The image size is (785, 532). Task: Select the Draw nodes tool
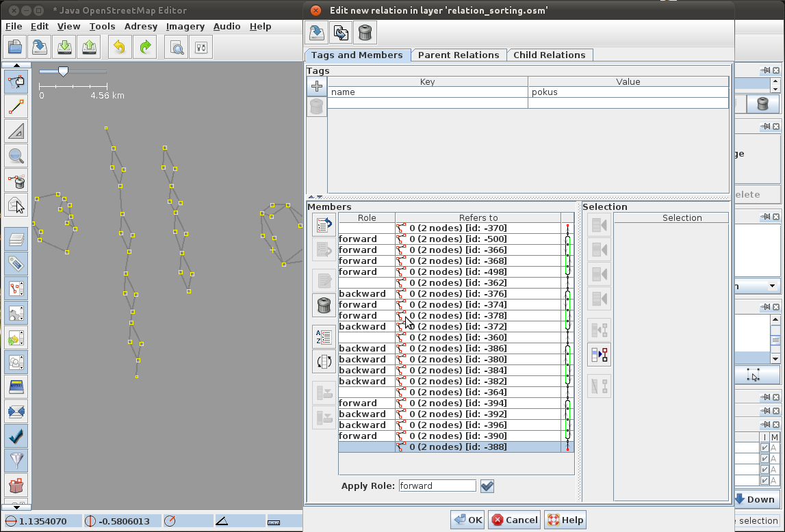[x=16, y=106]
